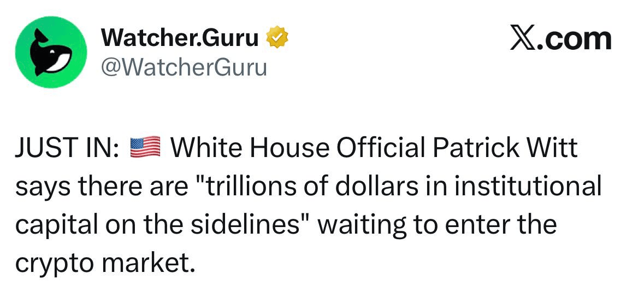This screenshot has width=644, height=296.
Task: Click the gold verified badge
Action: [x=277, y=38]
